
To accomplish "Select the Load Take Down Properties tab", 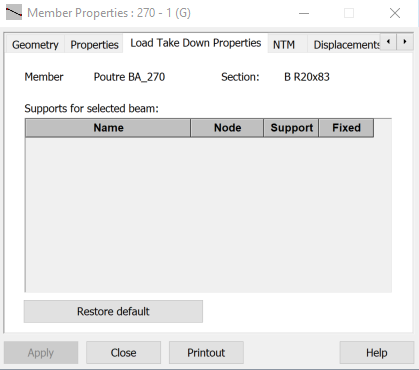I will click(195, 43).
